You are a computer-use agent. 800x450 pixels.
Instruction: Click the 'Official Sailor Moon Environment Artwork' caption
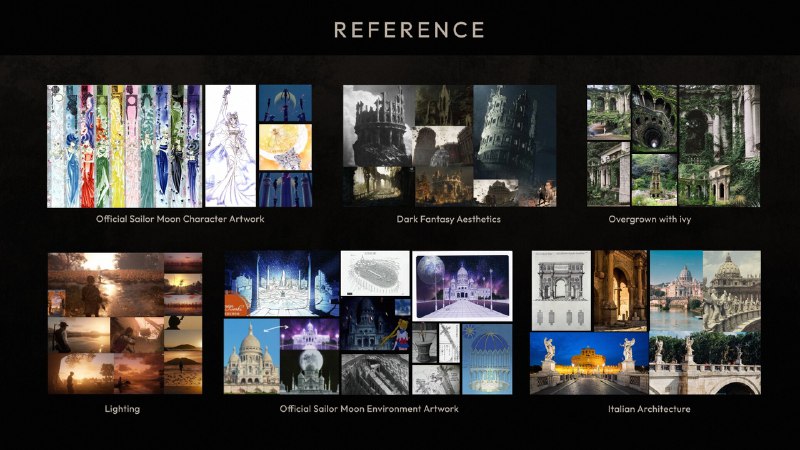coord(369,409)
